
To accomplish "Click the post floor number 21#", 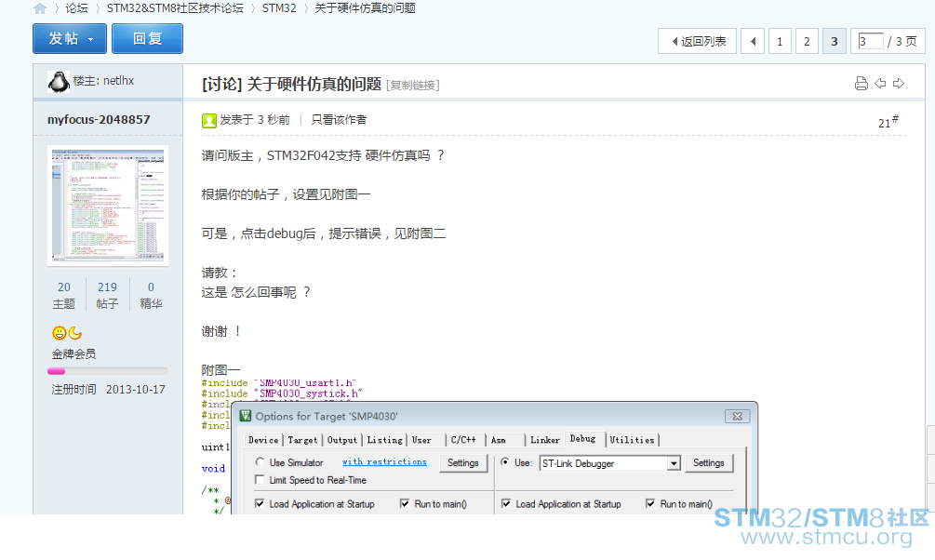I will pos(888,122).
